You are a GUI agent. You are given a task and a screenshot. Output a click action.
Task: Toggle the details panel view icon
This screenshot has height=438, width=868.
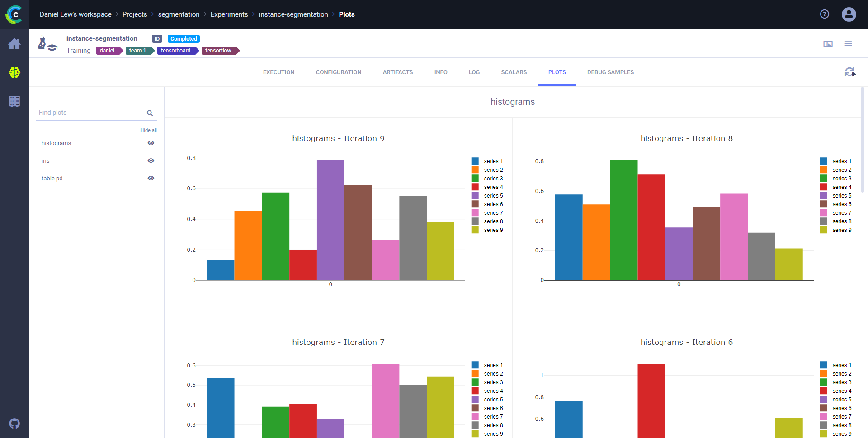(x=828, y=44)
